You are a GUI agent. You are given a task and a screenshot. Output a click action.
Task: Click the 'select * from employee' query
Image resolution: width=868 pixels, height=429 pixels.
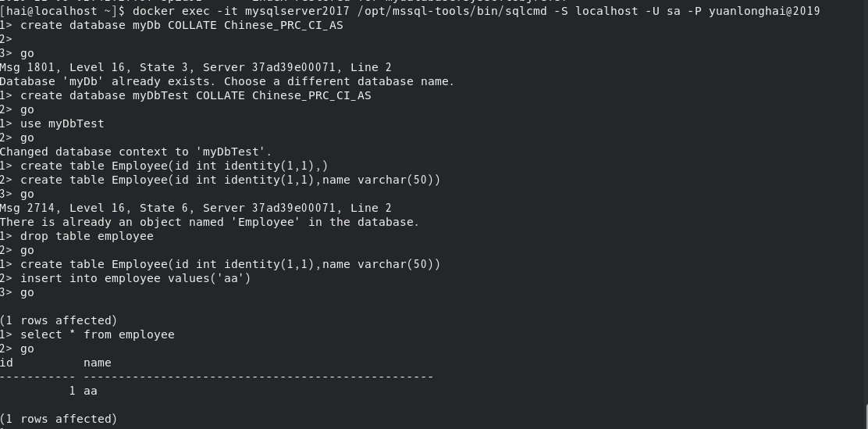(97, 334)
